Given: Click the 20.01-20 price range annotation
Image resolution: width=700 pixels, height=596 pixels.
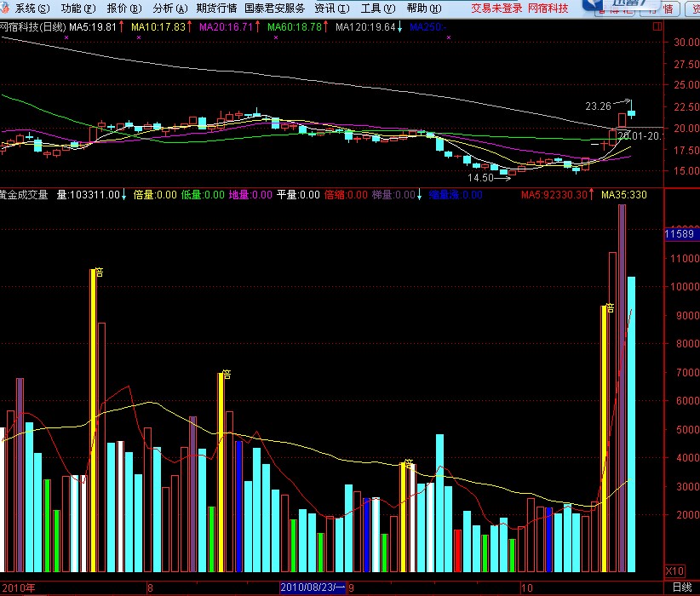Looking at the screenshot, I should (640, 136).
